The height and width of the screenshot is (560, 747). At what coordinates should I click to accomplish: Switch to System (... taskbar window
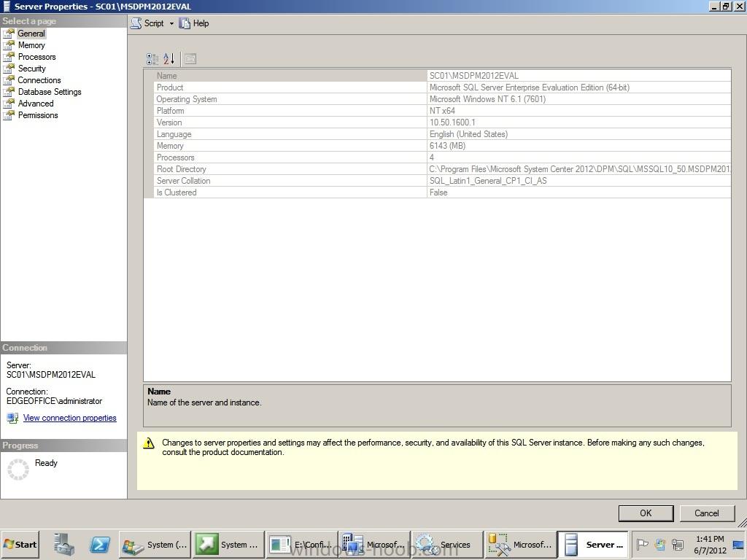tap(155, 545)
